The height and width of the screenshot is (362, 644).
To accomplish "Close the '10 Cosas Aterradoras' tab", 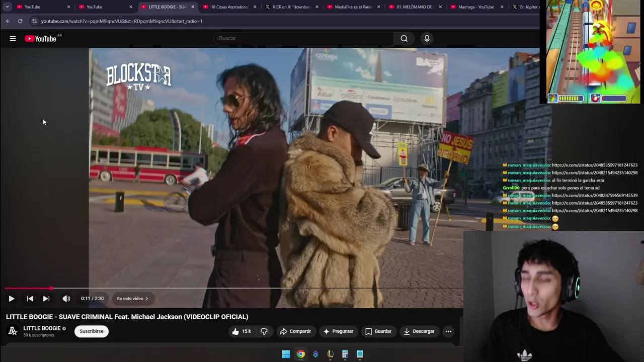I will pos(255,7).
